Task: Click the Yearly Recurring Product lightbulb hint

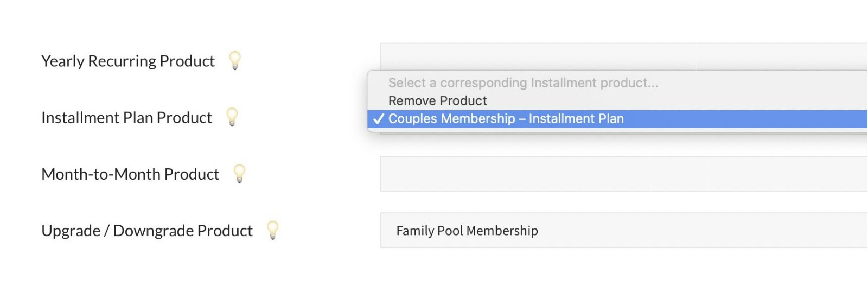Action: [235, 60]
